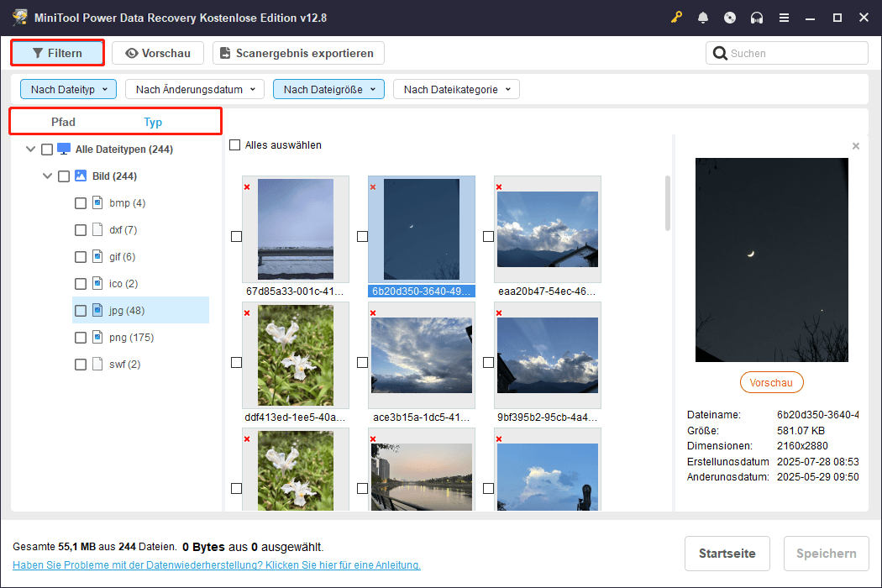Open the 'Nach Dateityp' dropdown
882x588 pixels.
click(69, 90)
